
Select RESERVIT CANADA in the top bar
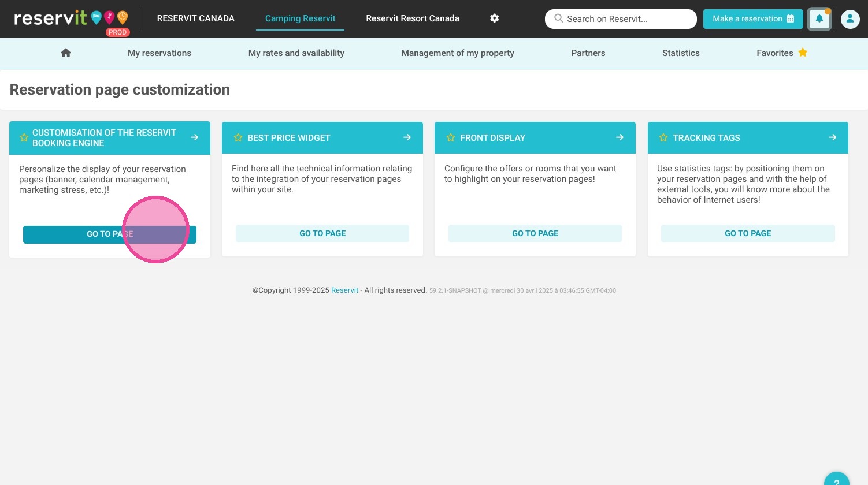tap(196, 18)
